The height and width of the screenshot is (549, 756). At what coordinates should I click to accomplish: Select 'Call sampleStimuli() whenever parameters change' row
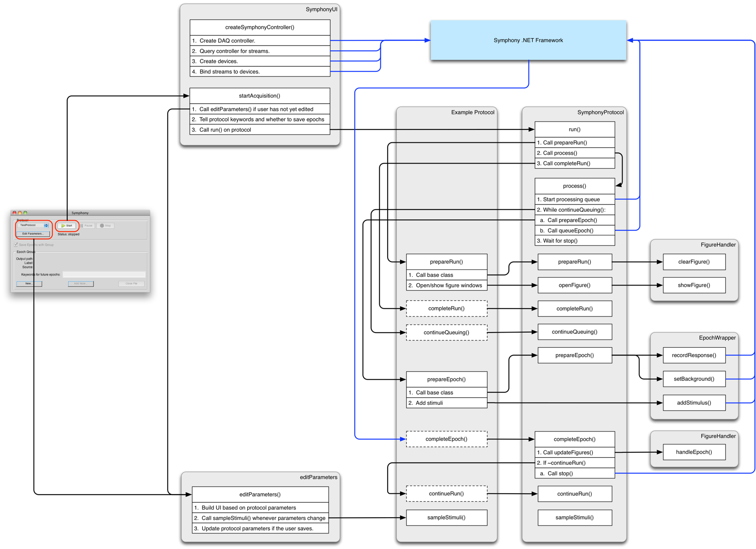pyautogui.click(x=260, y=518)
